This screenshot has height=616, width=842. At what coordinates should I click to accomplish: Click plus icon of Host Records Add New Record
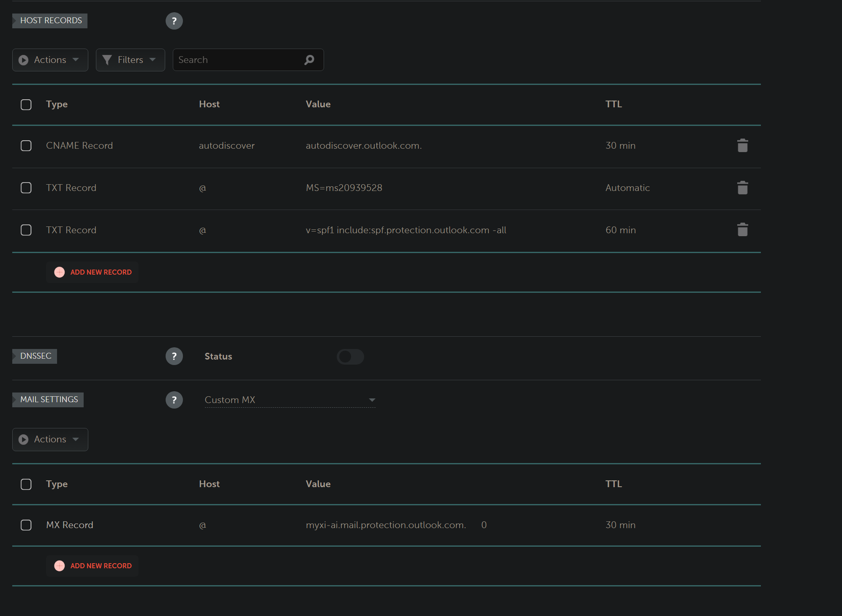(x=60, y=272)
